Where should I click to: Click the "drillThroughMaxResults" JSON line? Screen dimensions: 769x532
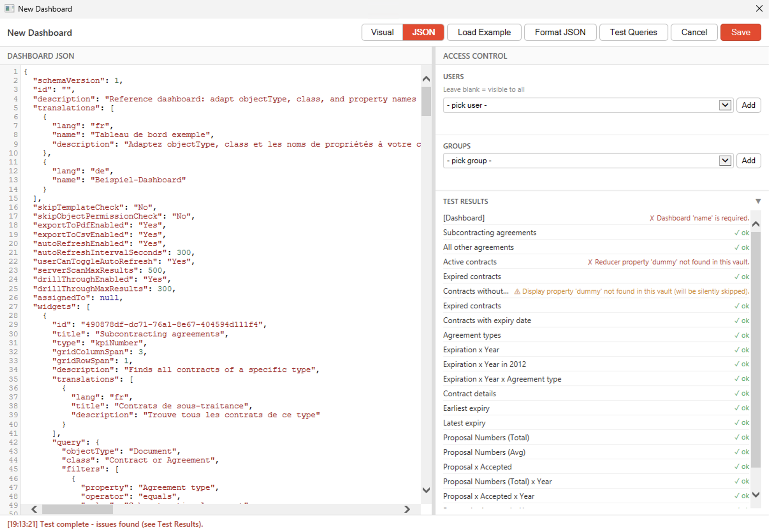(104, 288)
